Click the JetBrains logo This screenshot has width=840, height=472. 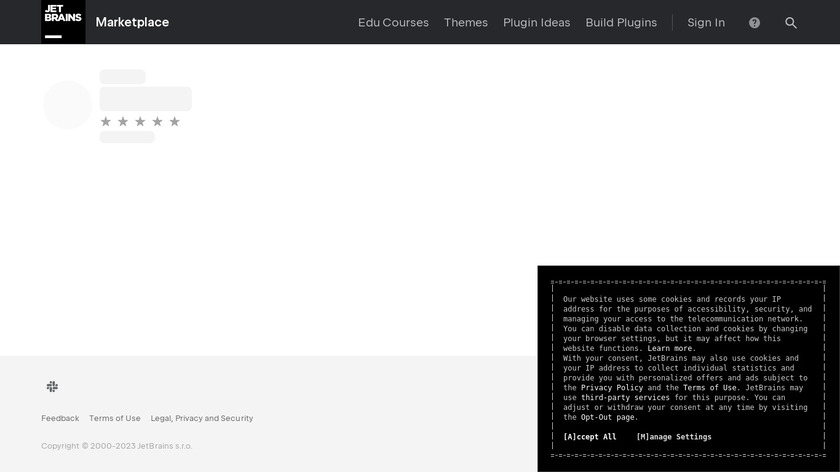coord(63,22)
